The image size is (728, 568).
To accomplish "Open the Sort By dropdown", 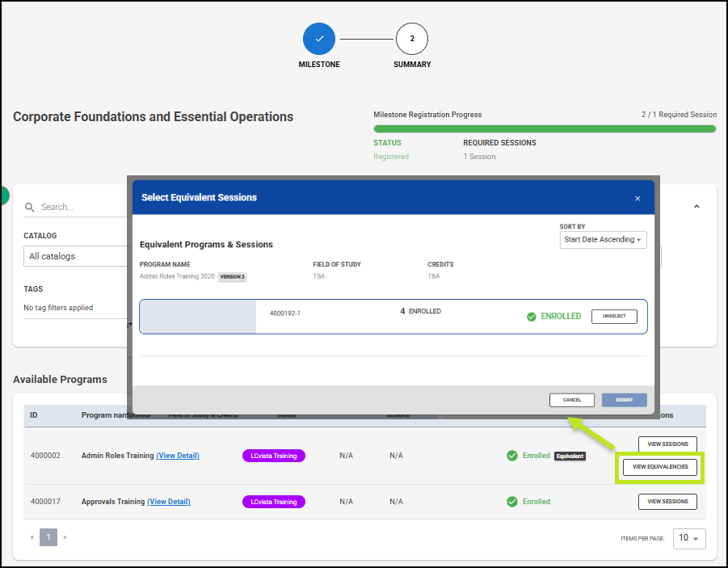I will [603, 240].
